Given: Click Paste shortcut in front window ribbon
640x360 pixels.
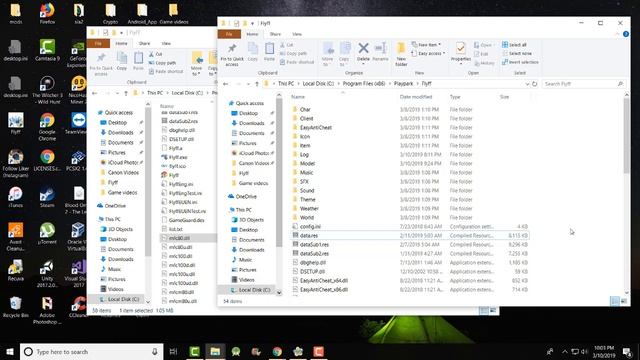Looking at the screenshot, I should [297, 62].
